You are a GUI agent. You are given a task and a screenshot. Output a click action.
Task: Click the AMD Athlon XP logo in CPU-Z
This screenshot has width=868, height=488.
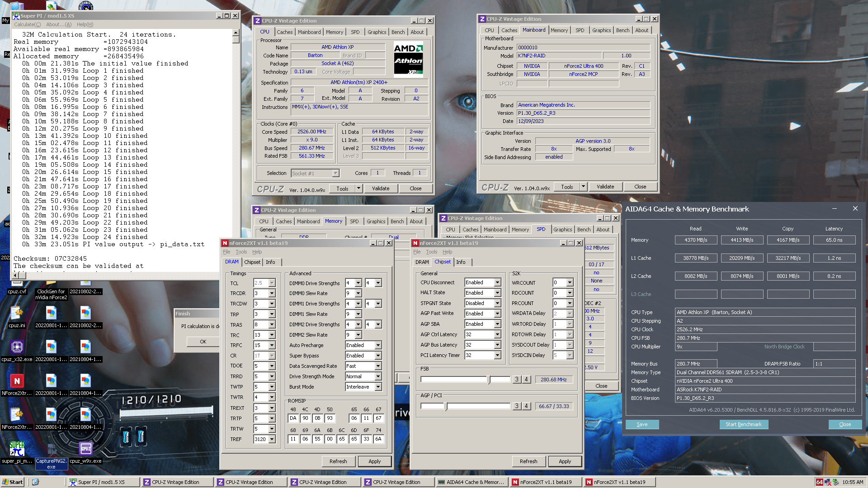408,59
